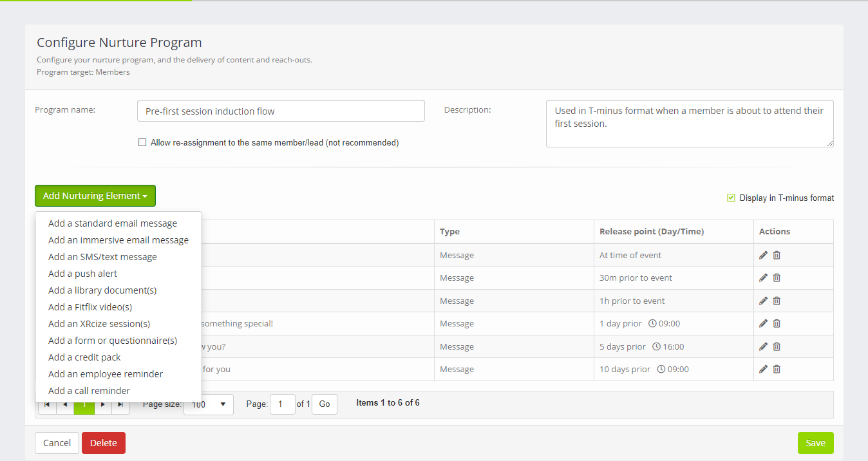The width and height of the screenshot is (868, 461).
Task: Toggle 'Allow re-assignment to the same member/lead'
Action: pos(142,142)
